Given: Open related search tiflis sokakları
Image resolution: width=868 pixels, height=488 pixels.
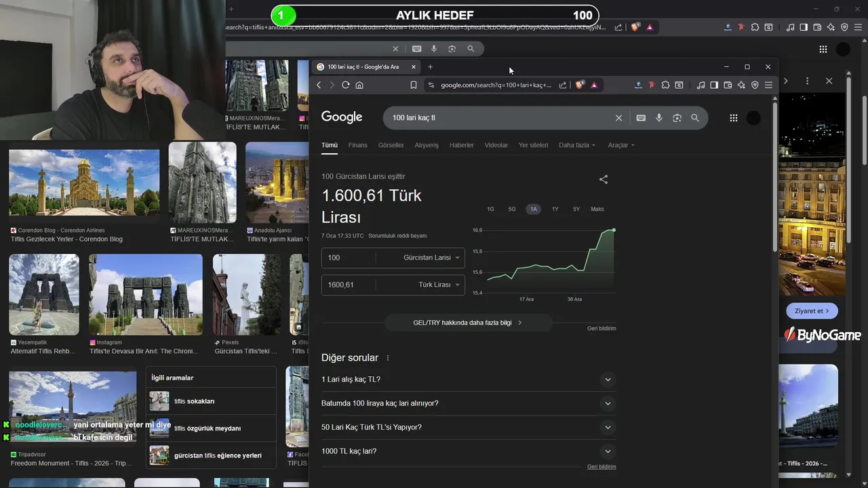Looking at the screenshot, I should (211, 401).
